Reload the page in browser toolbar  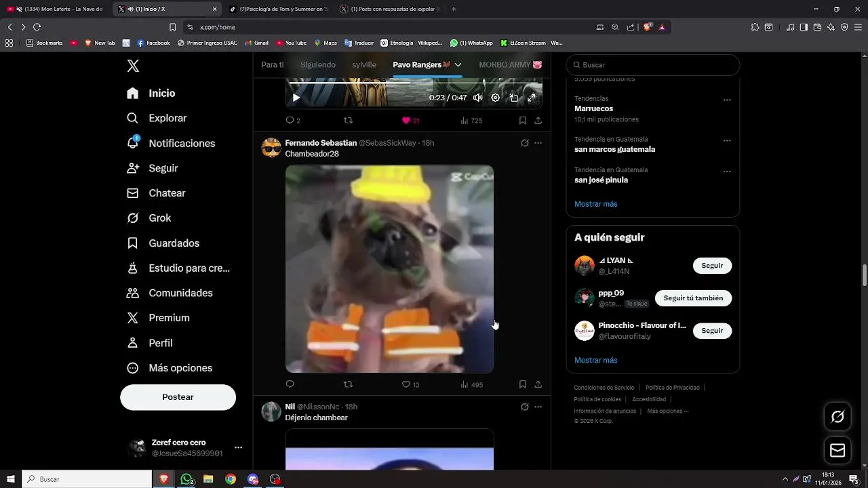37,27
